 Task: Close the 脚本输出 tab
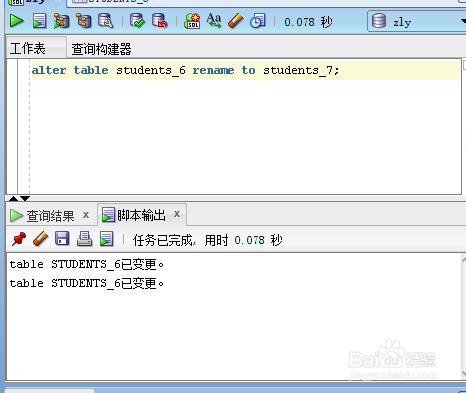click(x=177, y=214)
